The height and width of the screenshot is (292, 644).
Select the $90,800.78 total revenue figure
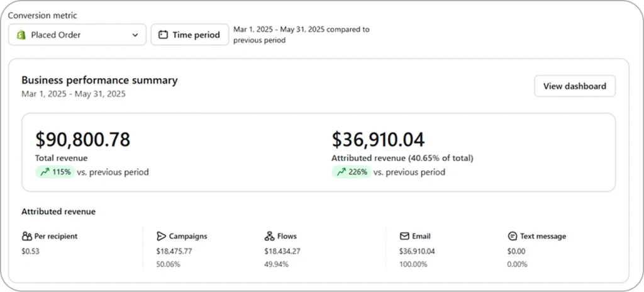(82, 139)
